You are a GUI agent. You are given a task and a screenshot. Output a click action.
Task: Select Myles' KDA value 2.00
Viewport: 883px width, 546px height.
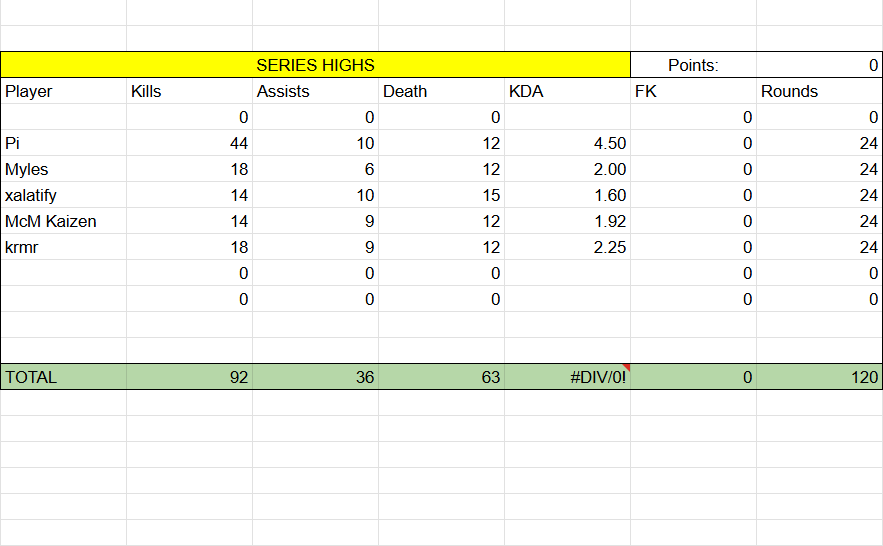pyautogui.click(x=568, y=169)
